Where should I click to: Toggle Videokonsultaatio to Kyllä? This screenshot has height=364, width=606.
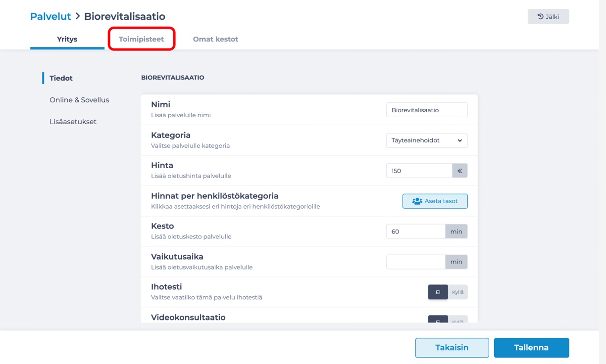457,319
